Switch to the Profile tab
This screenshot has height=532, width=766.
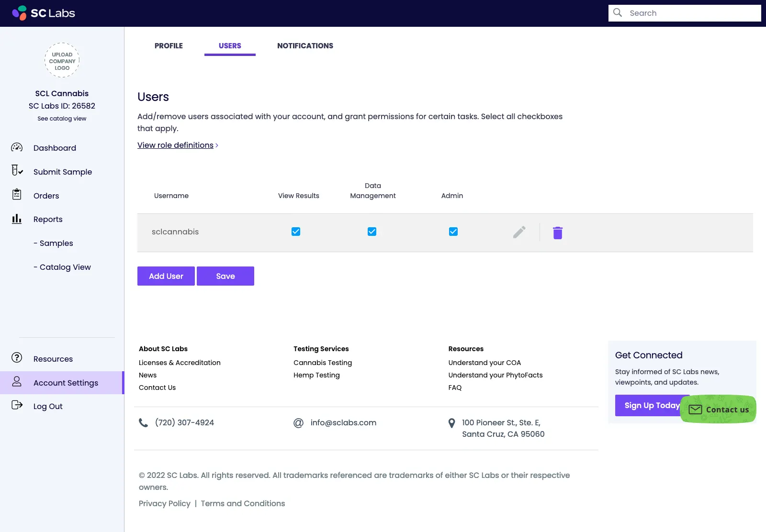pyautogui.click(x=169, y=46)
